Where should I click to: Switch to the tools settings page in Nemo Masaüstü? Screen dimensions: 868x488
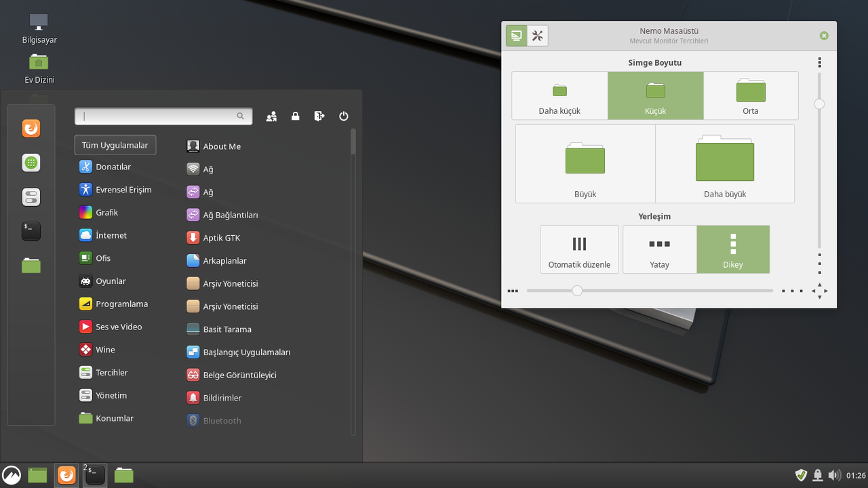(x=538, y=36)
